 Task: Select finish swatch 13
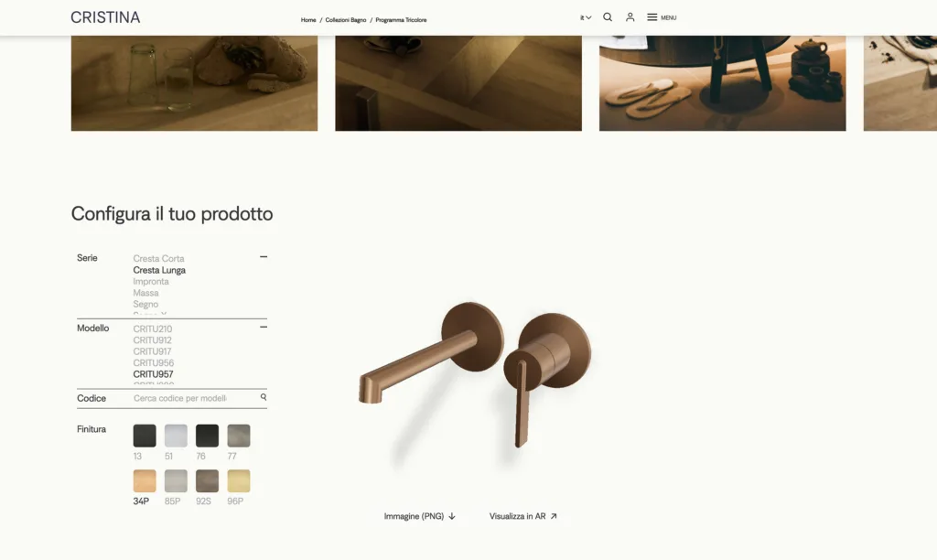(x=145, y=436)
